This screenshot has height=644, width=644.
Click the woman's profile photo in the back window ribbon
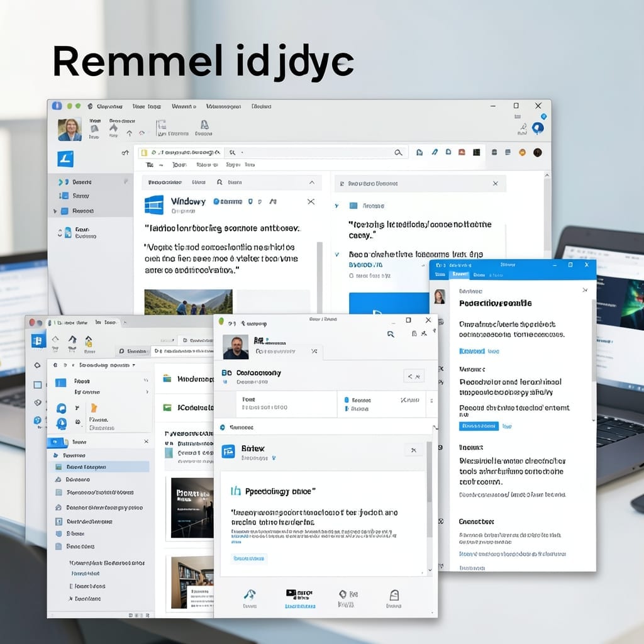coord(69,130)
